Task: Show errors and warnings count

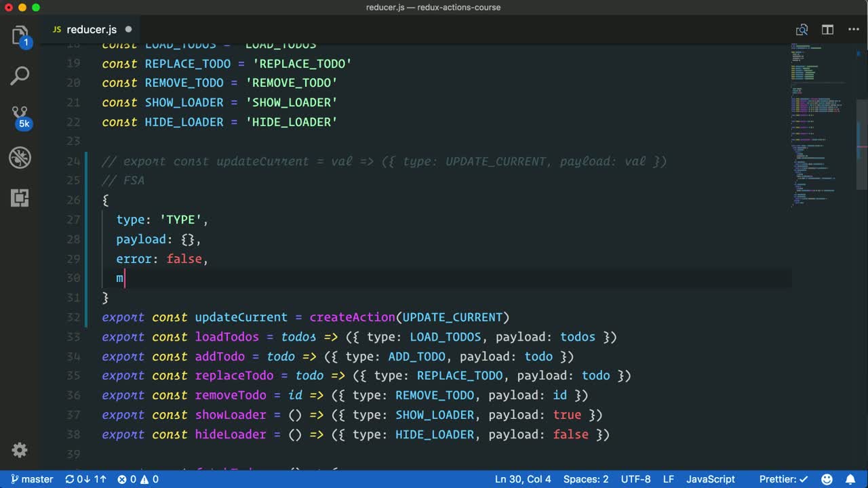Action: pos(138,479)
